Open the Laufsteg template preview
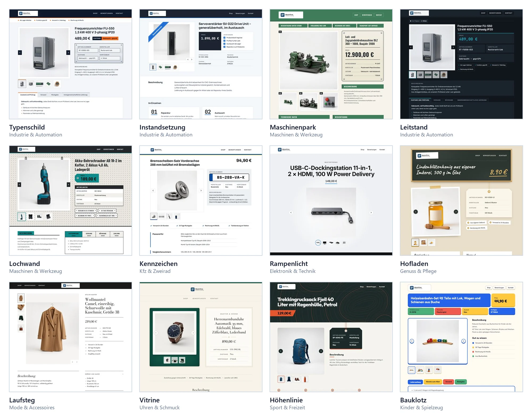 70,337
